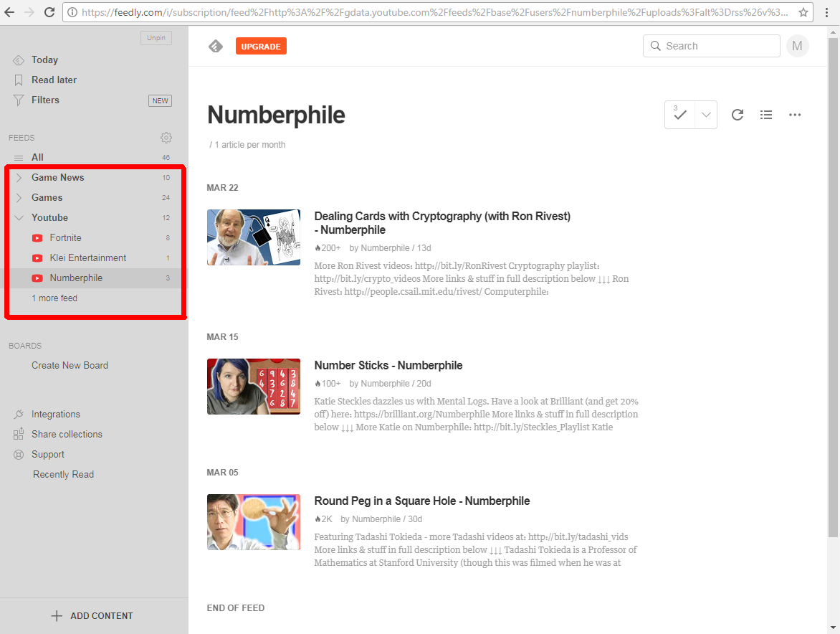Click the Read later bookmark icon
Viewport: 840px width, 634px height.
pos(19,80)
